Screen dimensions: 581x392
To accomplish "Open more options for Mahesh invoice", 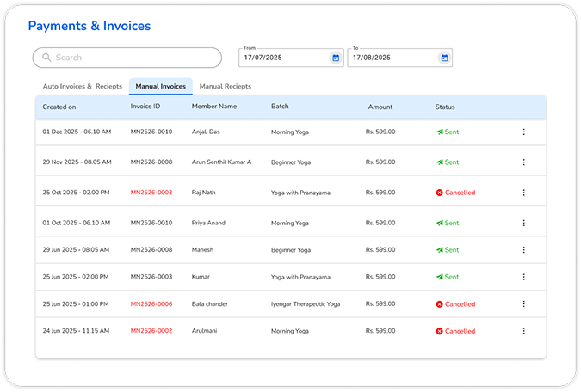I will click(523, 250).
